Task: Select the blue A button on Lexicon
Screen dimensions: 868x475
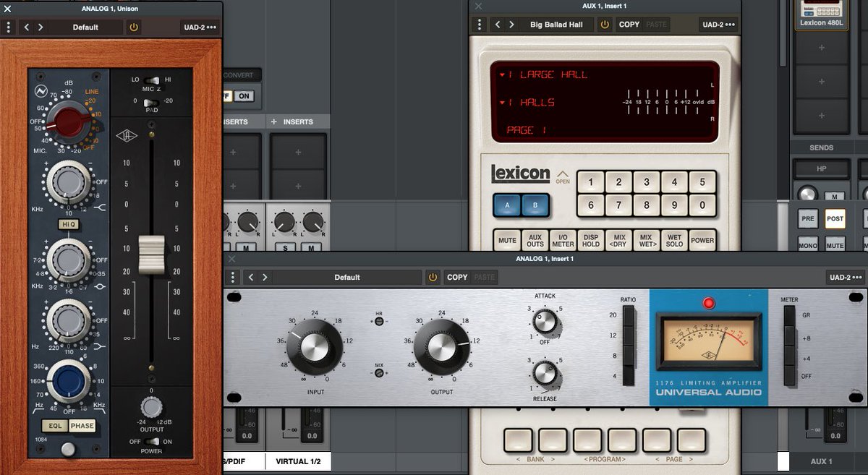Action: click(x=507, y=206)
